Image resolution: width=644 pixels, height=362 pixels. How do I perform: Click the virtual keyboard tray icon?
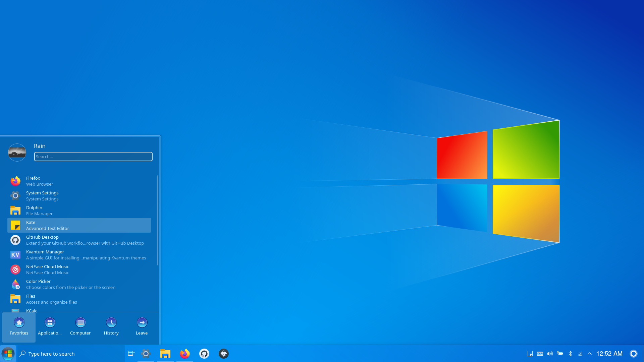[x=540, y=354]
